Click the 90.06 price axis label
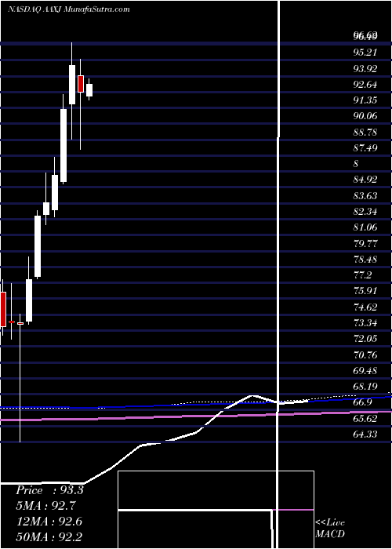 [x=365, y=116]
